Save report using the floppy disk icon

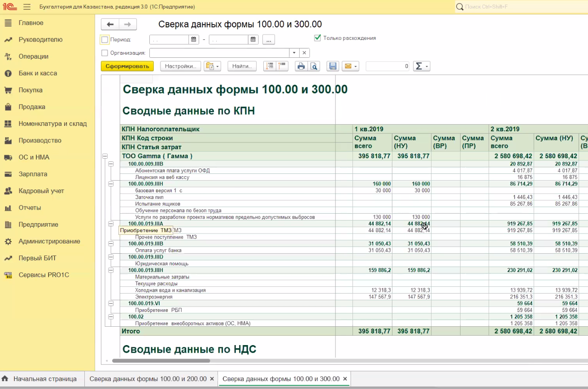(333, 66)
